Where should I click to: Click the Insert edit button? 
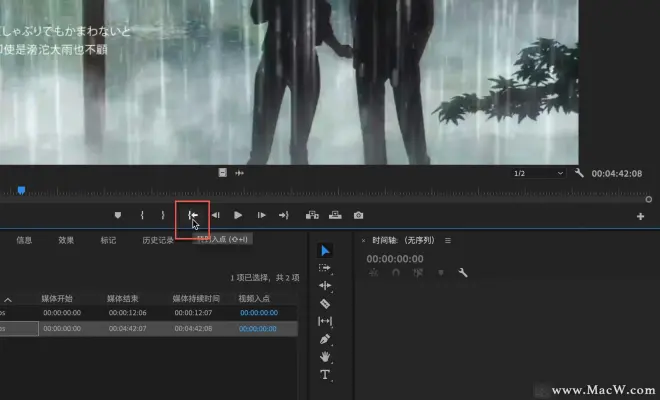312,215
